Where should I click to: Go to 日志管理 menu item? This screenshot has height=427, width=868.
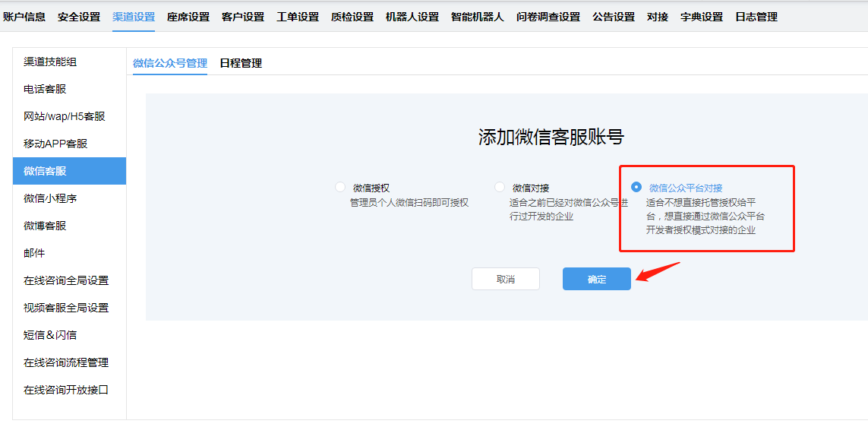pos(756,17)
